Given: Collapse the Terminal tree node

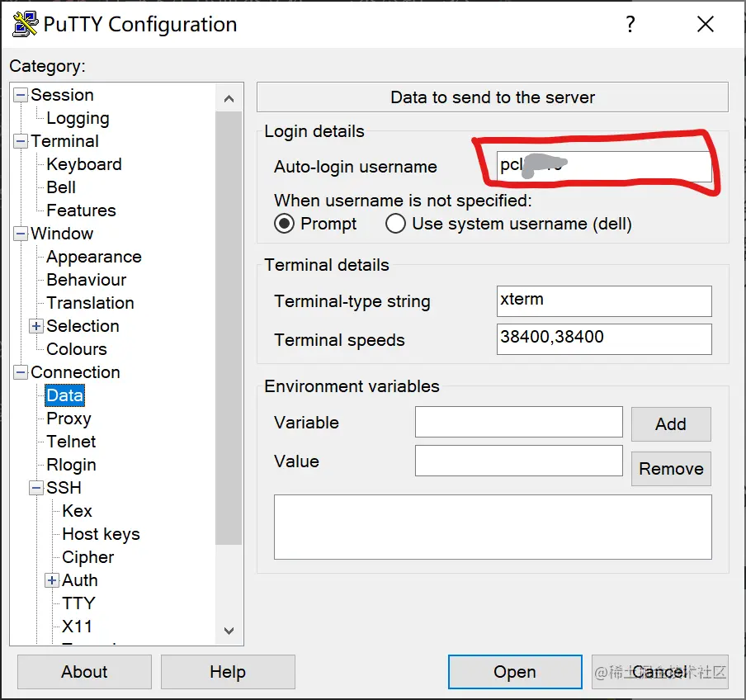Looking at the screenshot, I should [x=21, y=141].
